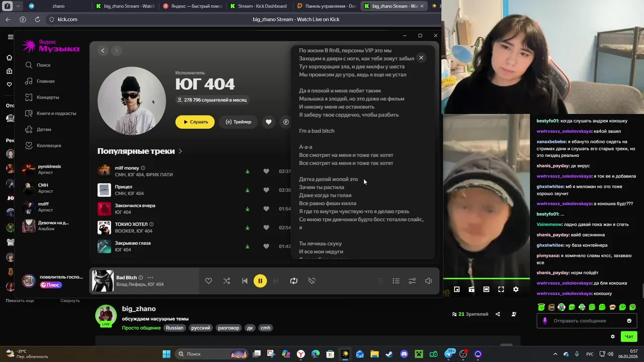
Task: Click the green Чат button
Action: (629, 336)
